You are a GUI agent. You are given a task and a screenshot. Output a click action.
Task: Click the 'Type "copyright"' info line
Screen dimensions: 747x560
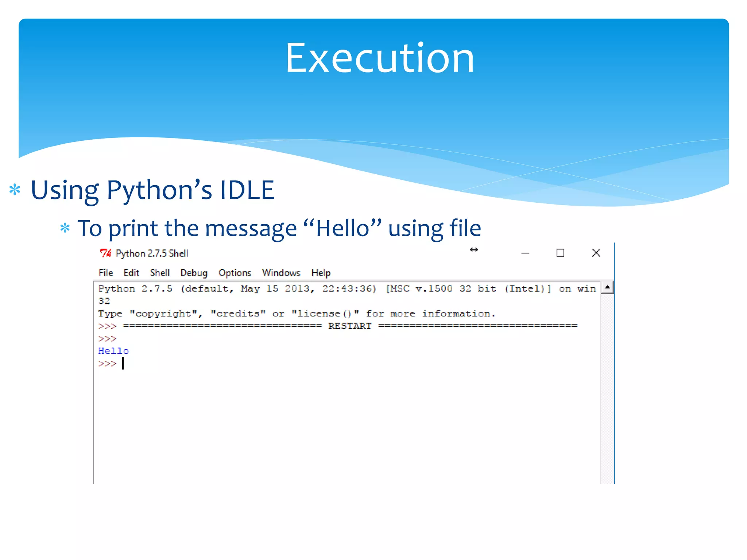click(x=297, y=314)
